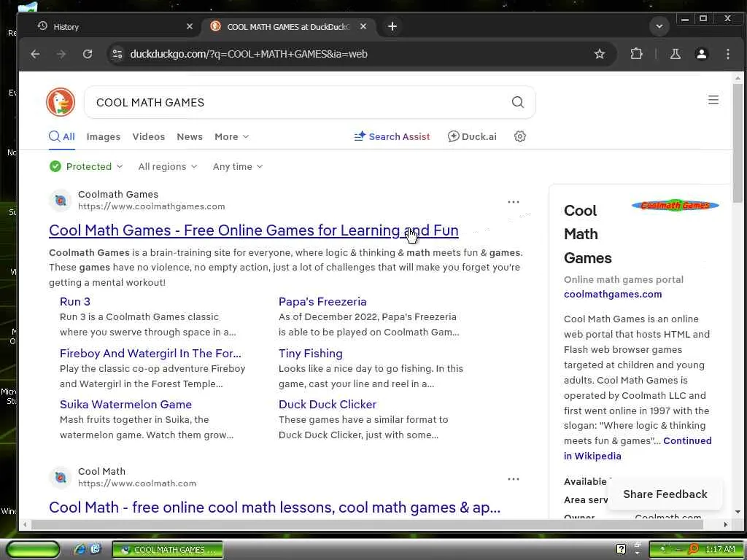Open coolmathgames.com link in info panel

coord(613,295)
